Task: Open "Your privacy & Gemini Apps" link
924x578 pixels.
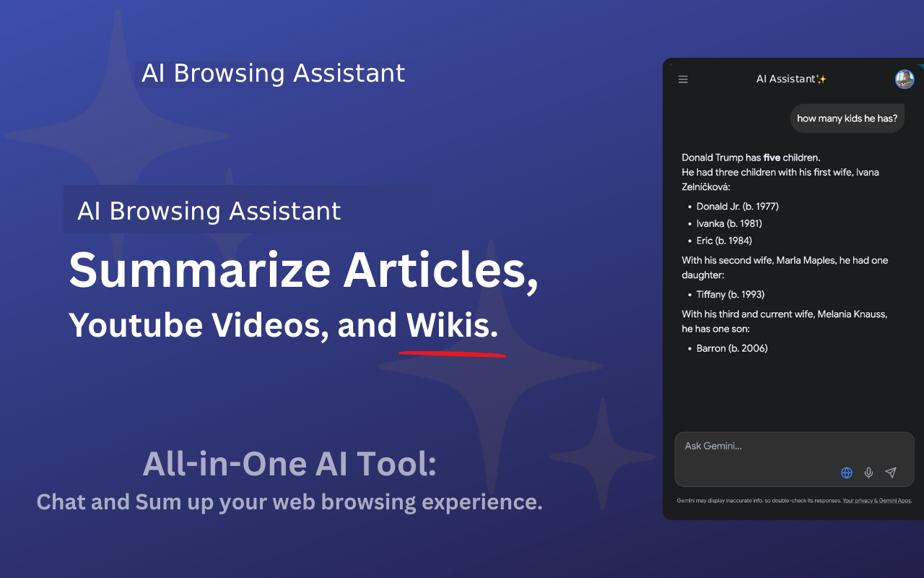Action: [877, 500]
